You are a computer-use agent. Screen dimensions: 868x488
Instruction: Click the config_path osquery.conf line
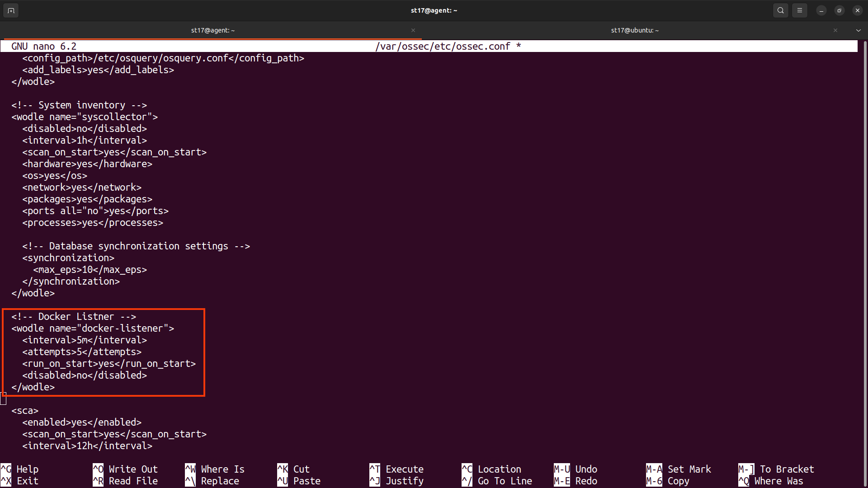[x=163, y=58]
